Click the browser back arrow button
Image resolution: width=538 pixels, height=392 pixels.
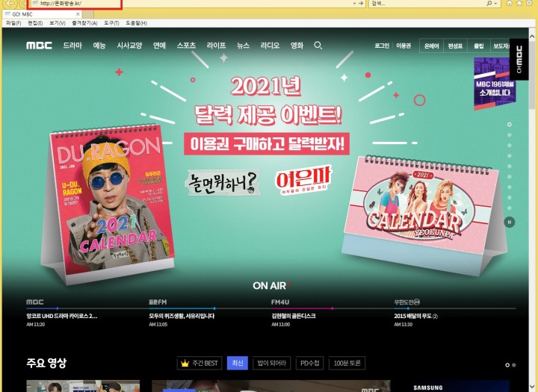pyautogui.click(x=10, y=4)
